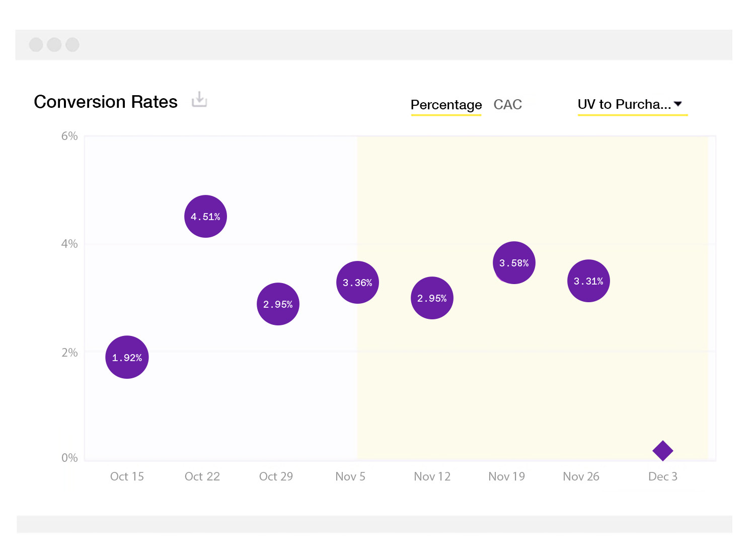Open the UV to Purchase dropdown
Screen dimensions: 756x547
click(624, 104)
